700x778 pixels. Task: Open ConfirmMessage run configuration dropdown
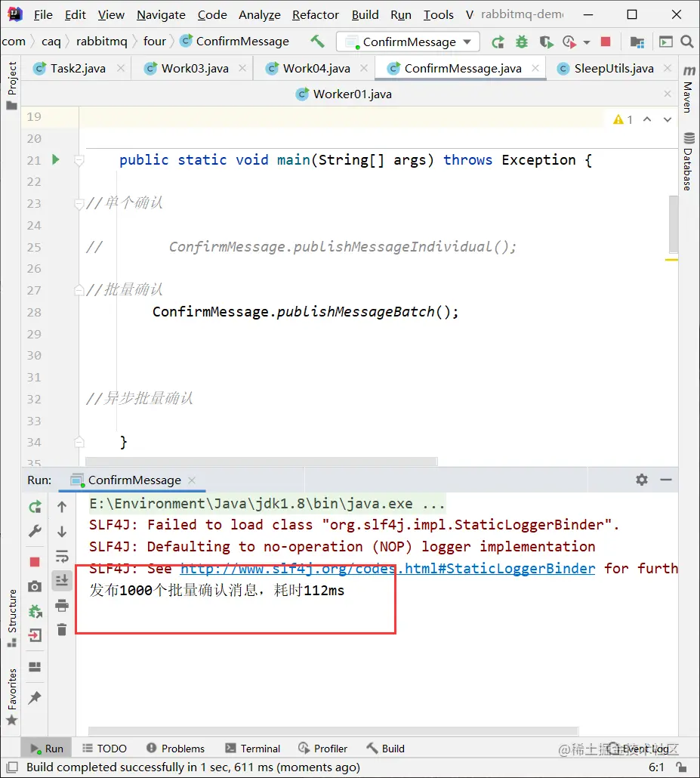coord(408,42)
